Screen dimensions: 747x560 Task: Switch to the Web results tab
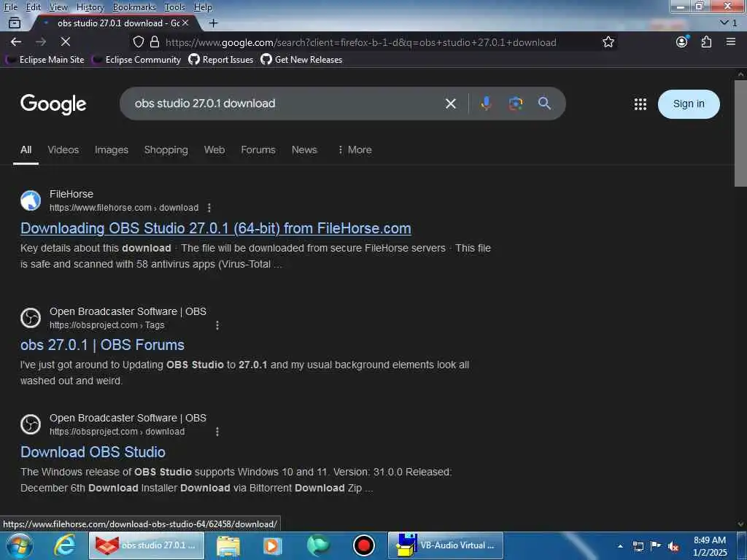(214, 149)
